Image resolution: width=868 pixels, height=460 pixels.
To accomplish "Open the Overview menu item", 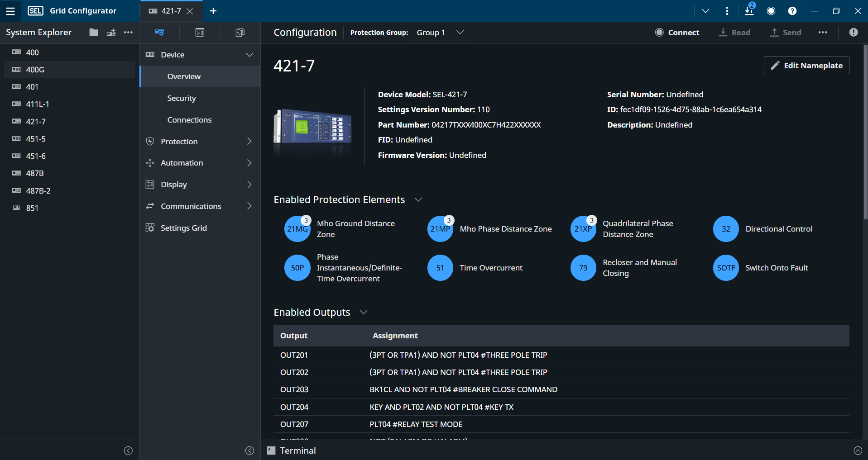I will click(200, 76).
